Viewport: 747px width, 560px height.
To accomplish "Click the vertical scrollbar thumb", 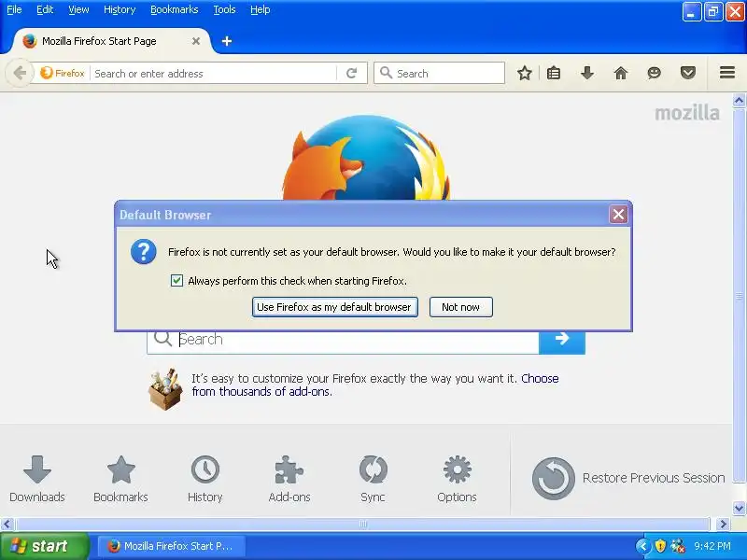I will click(739, 296).
